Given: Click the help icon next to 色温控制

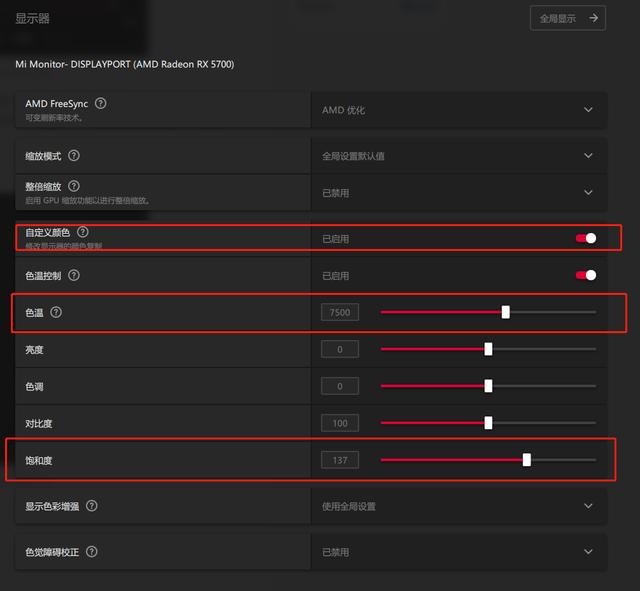Looking at the screenshot, I should pyautogui.click(x=75, y=275).
